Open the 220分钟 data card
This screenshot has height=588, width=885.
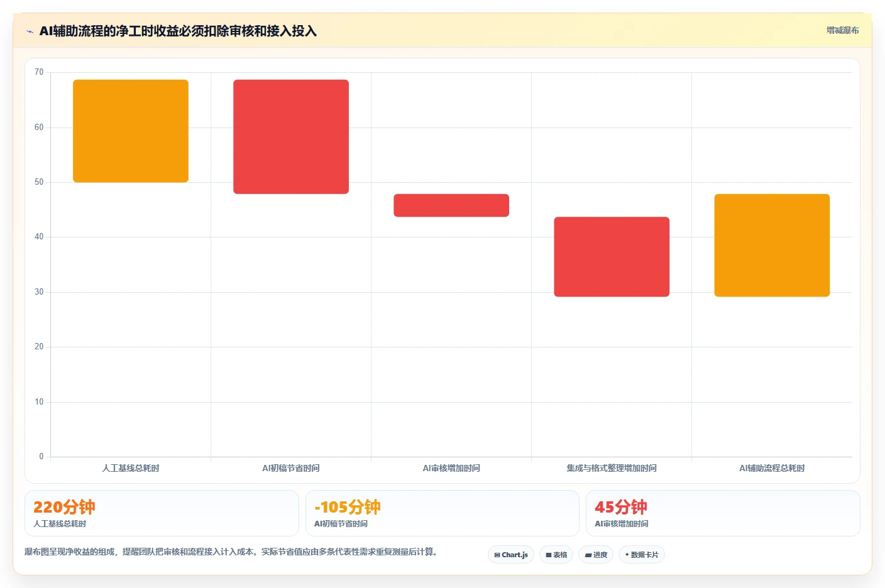[162, 513]
